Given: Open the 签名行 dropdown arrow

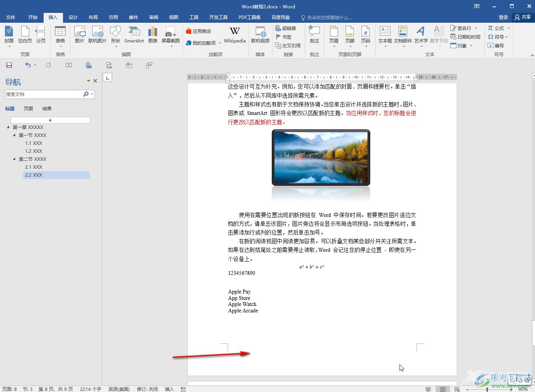Looking at the screenshot, I should [x=476, y=28].
